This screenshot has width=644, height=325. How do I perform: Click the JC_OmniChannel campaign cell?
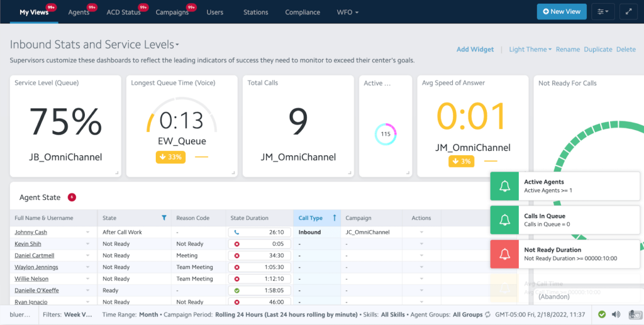point(367,232)
